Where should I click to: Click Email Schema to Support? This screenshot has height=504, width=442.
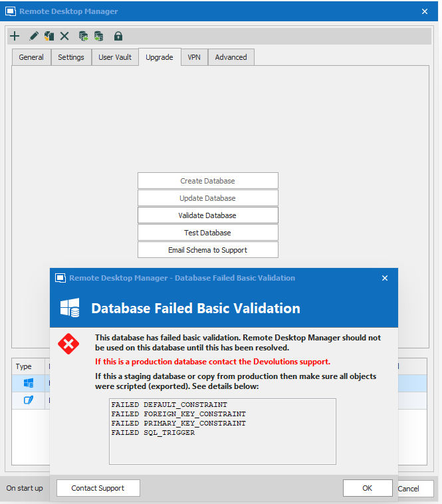pyautogui.click(x=208, y=250)
